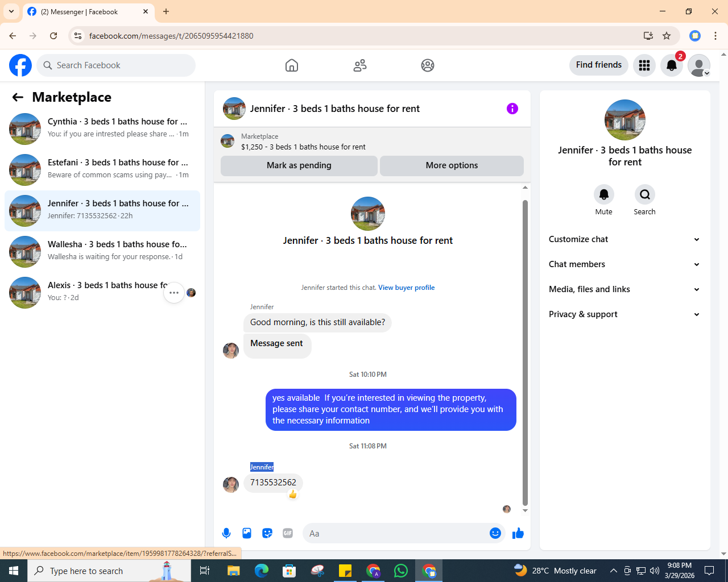
Task: Open the Estefani conversation
Action: (x=102, y=170)
